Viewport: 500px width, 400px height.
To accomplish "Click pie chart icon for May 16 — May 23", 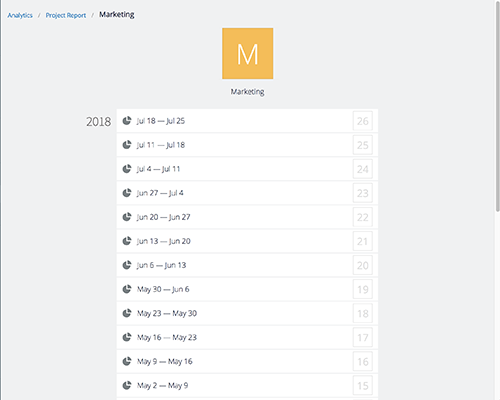I will [127, 337].
